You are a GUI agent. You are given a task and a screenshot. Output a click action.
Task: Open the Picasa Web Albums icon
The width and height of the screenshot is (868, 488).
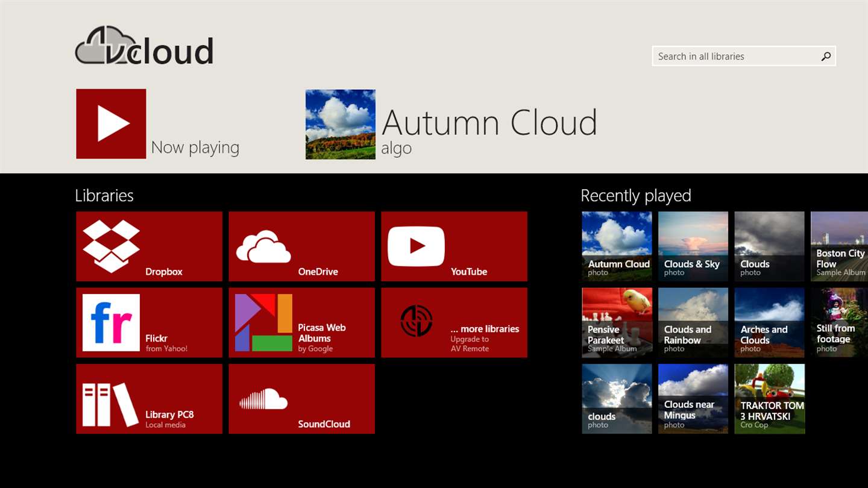[x=263, y=322]
